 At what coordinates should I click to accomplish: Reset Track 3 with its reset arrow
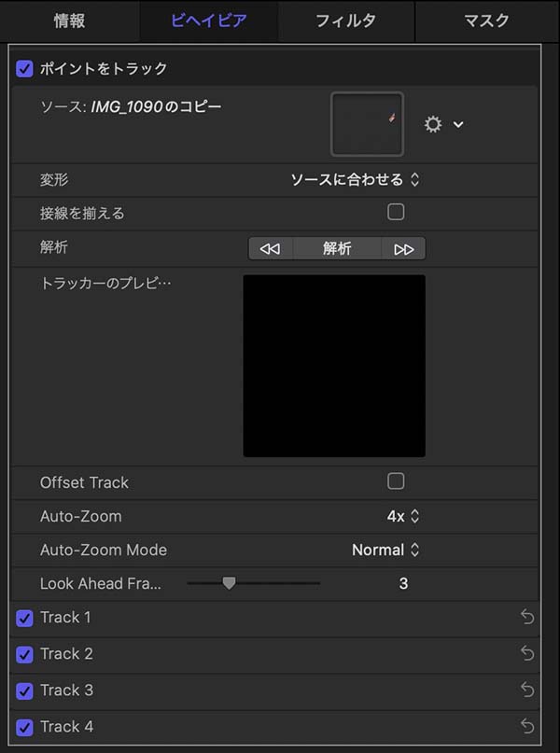coord(527,690)
